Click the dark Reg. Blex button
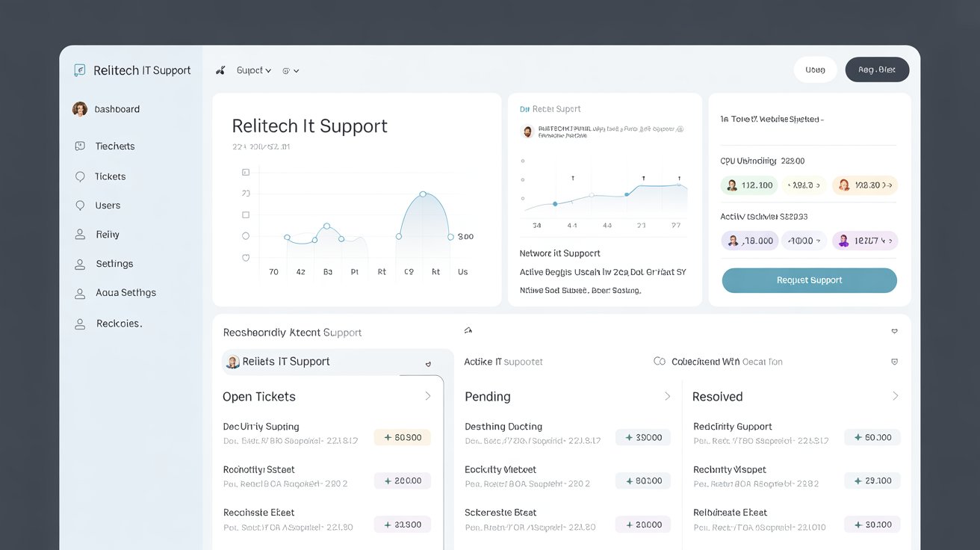This screenshot has height=550, width=980. pyautogui.click(x=877, y=69)
